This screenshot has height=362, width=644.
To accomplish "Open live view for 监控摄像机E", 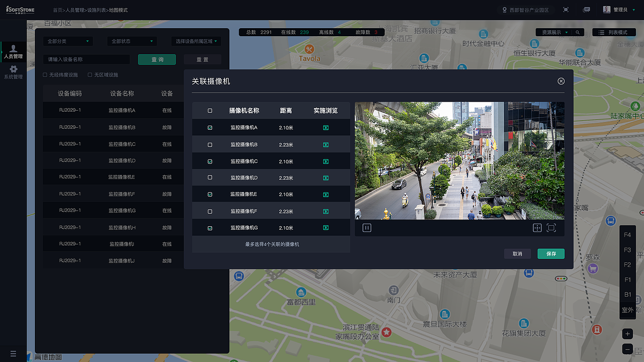I will click(326, 195).
